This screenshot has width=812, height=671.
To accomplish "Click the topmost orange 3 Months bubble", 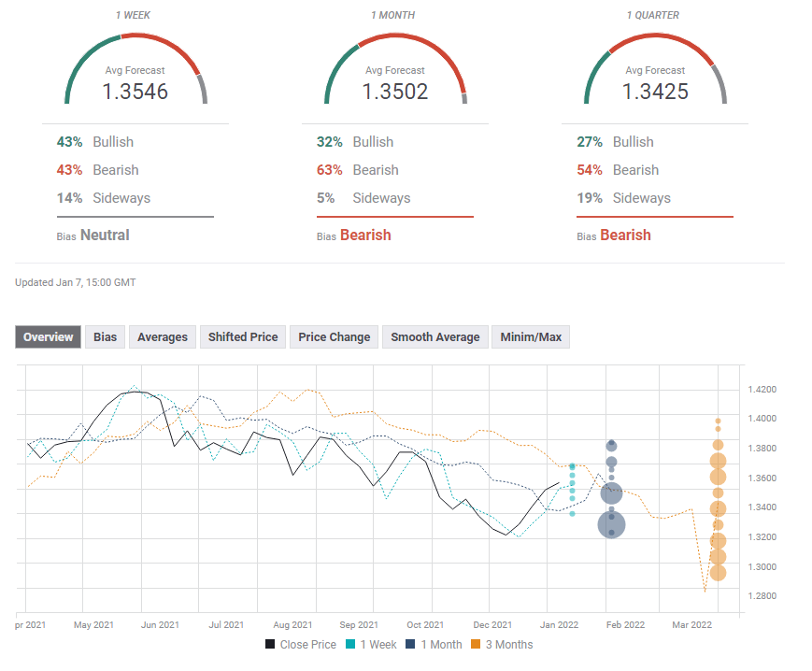I will (x=718, y=421).
